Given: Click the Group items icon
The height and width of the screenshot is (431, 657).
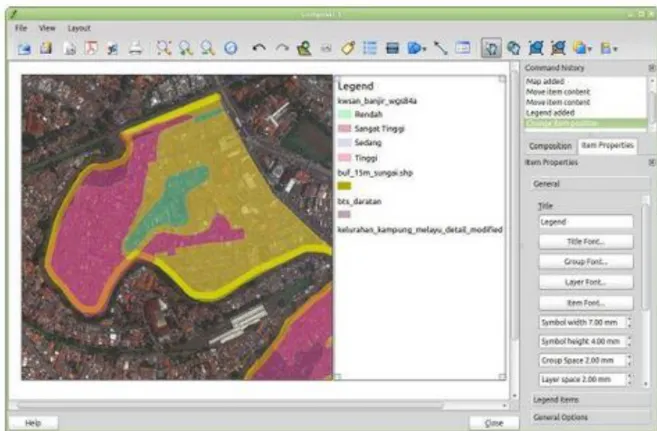Looking at the screenshot, I should pyautogui.click(x=536, y=48).
